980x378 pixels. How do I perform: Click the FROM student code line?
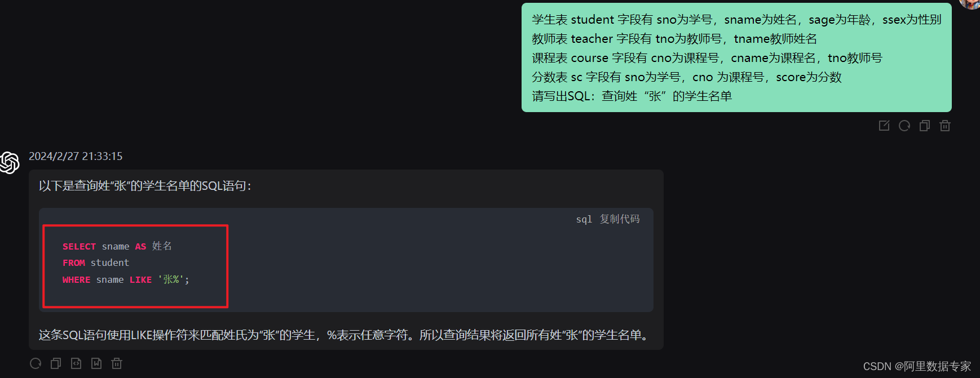96,263
